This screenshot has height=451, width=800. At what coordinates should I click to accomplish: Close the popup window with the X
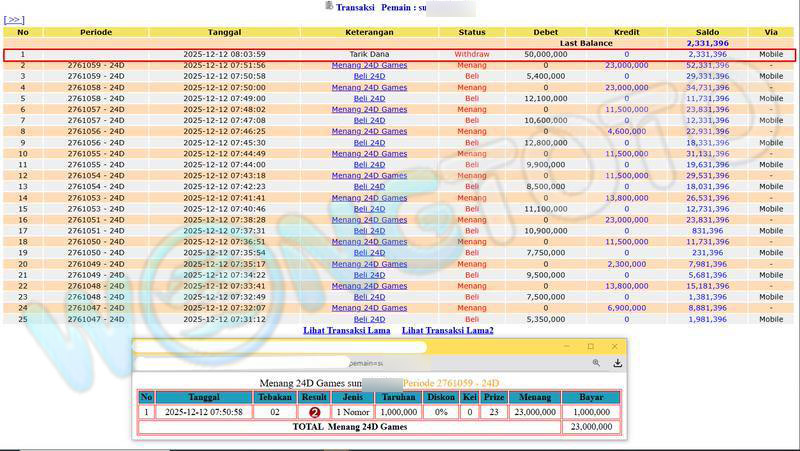click(x=615, y=347)
